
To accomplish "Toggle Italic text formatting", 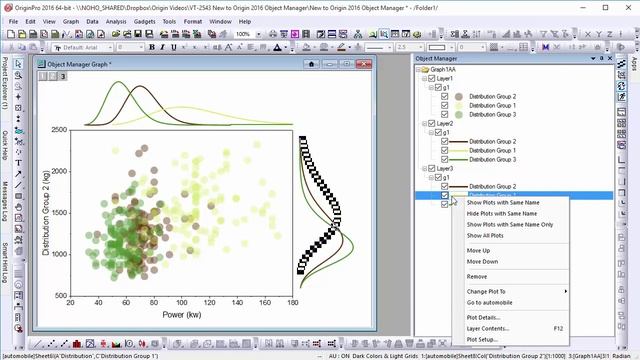I will click(162, 47).
